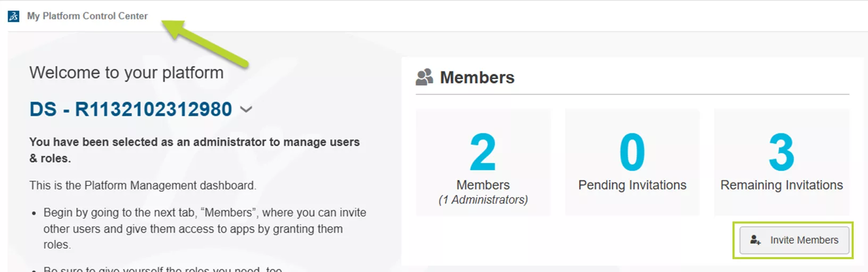Click the Platform Management dashboard sentence

(143, 185)
